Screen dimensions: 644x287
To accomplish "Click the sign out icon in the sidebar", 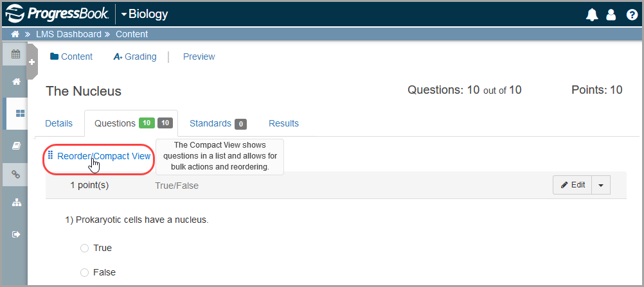I will click(16, 234).
